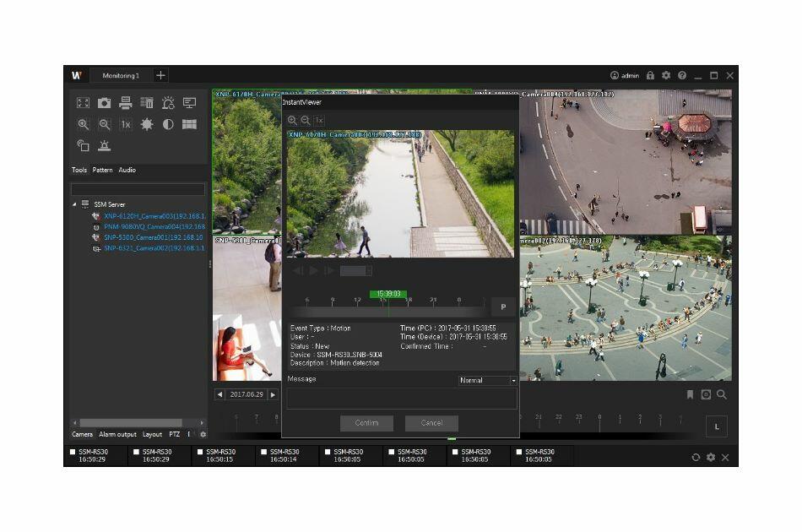The width and height of the screenshot is (802, 532).
Task: Open the Alarm output tab
Action: pos(117,434)
